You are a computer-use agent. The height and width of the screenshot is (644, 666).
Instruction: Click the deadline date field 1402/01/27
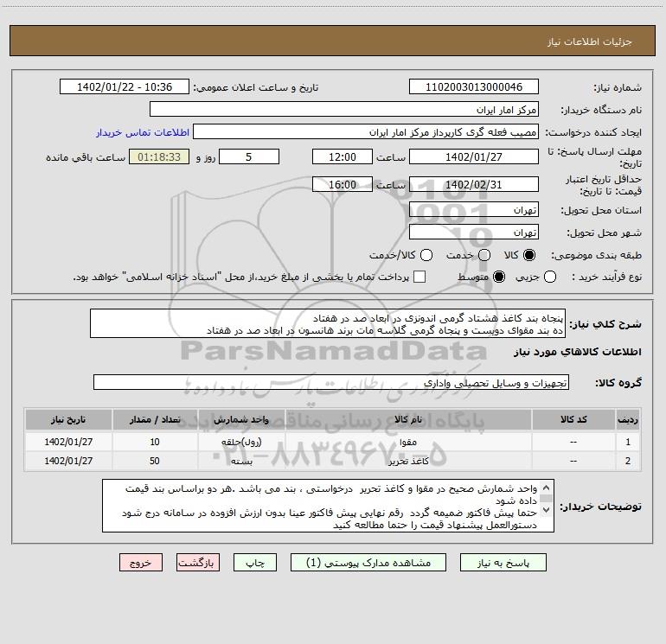(x=474, y=156)
